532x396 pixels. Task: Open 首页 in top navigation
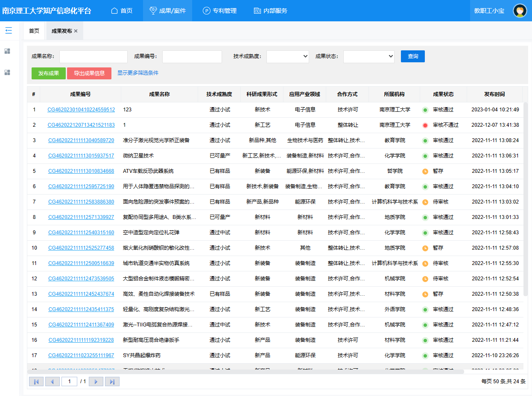tap(122, 11)
